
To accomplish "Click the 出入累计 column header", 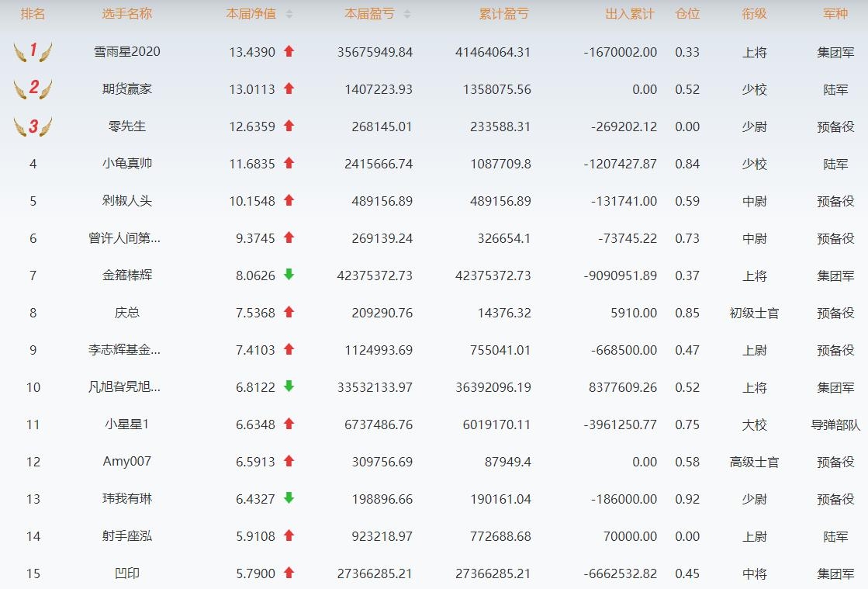I will pos(629,14).
